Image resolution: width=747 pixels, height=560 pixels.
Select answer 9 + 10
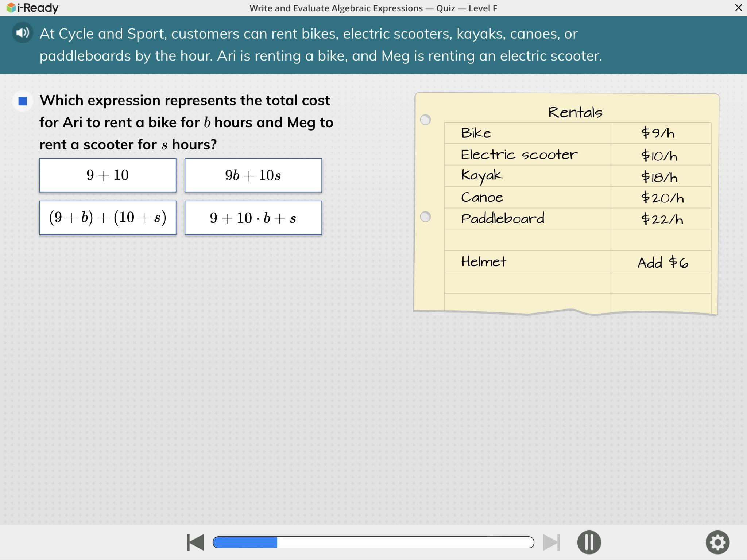tap(108, 175)
